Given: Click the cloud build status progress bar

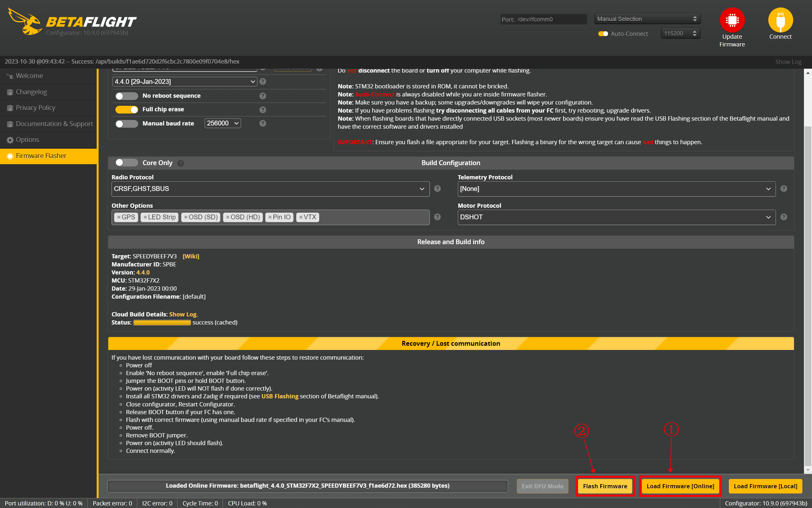Looking at the screenshot, I should coord(162,323).
